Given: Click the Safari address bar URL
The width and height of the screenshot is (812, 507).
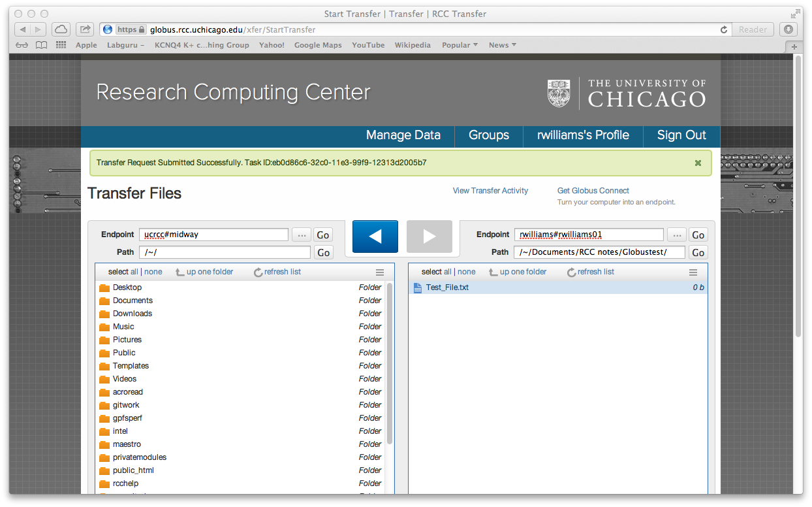Looking at the screenshot, I should [232, 29].
